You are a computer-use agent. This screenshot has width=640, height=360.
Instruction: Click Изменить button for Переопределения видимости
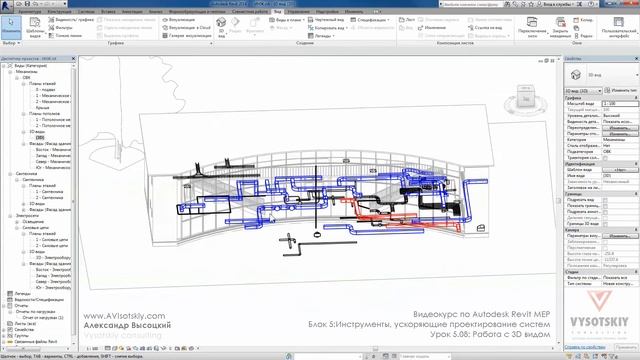click(620, 128)
